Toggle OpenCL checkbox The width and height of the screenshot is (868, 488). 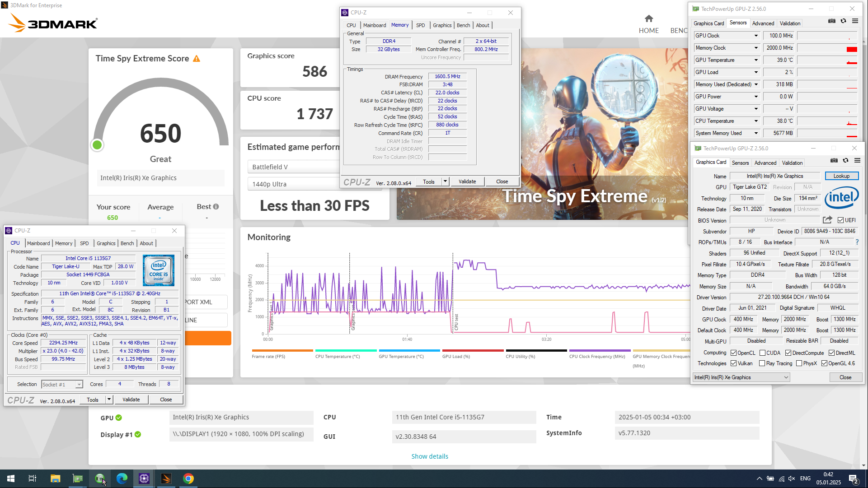click(734, 353)
